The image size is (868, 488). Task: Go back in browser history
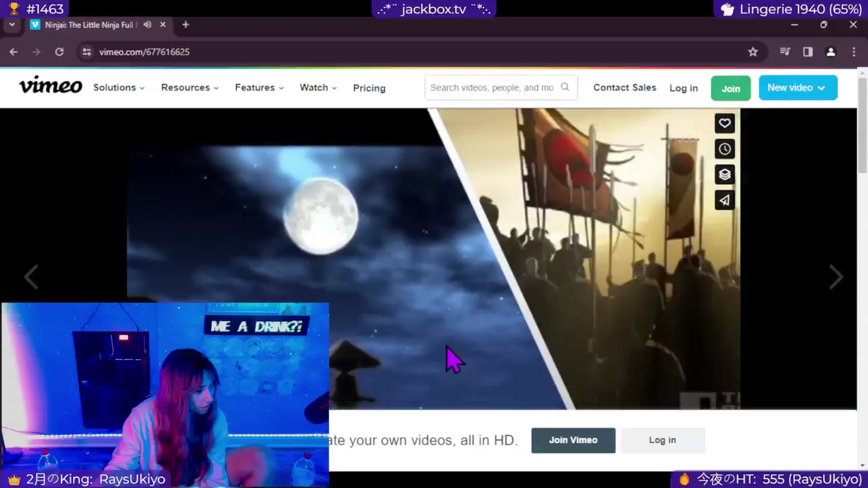[x=14, y=52]
